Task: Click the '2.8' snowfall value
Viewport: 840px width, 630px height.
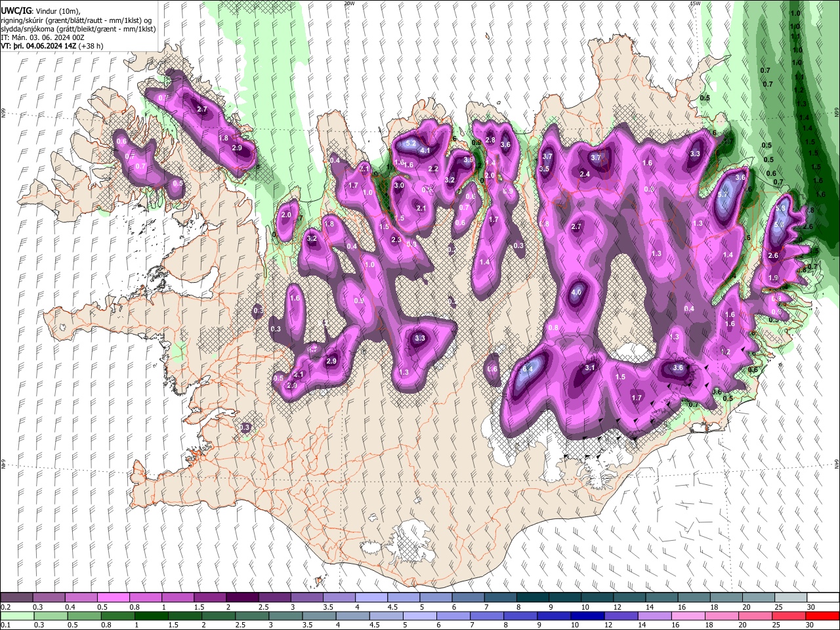Action: tap(490, 140)
